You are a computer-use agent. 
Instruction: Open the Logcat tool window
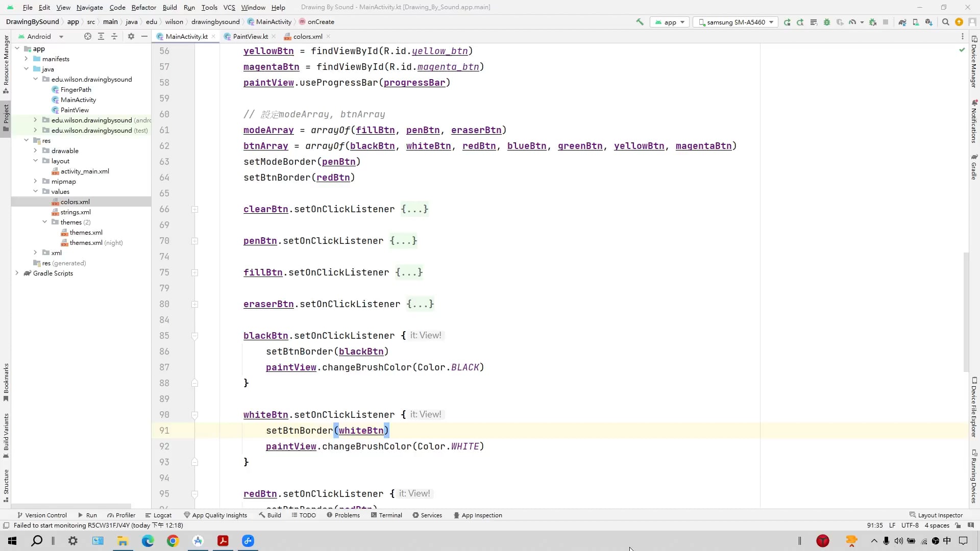[158, 515]
